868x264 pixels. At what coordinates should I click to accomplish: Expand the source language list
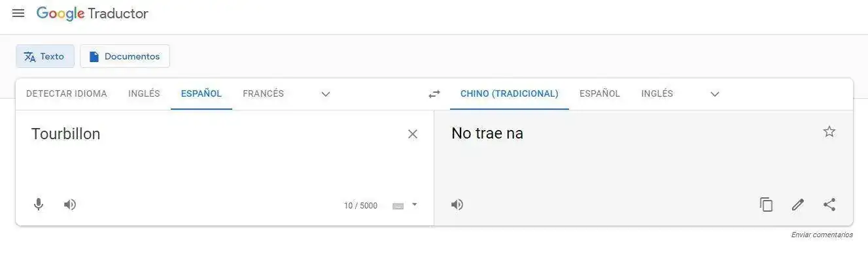(326, 94)
